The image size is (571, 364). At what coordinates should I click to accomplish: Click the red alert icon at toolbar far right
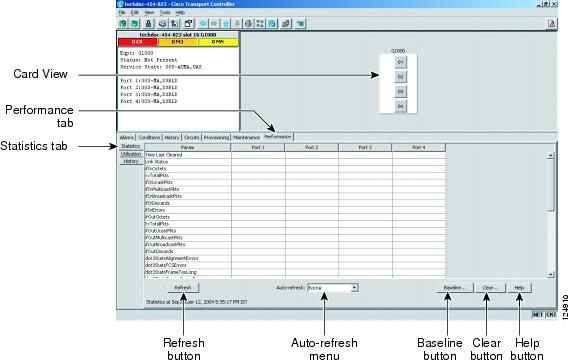pos(551,24)
